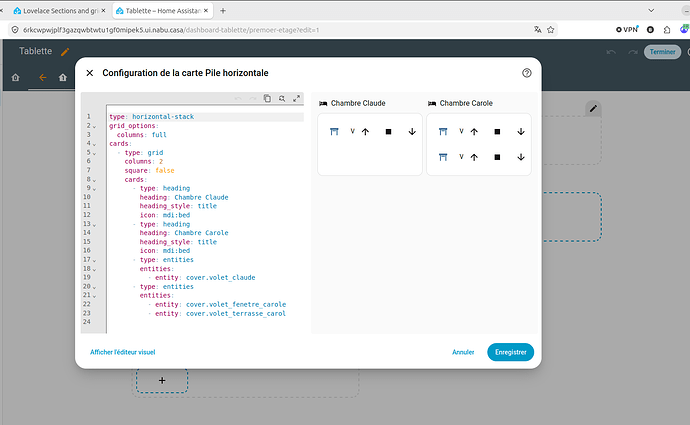Fold the entities block on line 17
Viewport: 690px width, 425px height.
[94, 260]
